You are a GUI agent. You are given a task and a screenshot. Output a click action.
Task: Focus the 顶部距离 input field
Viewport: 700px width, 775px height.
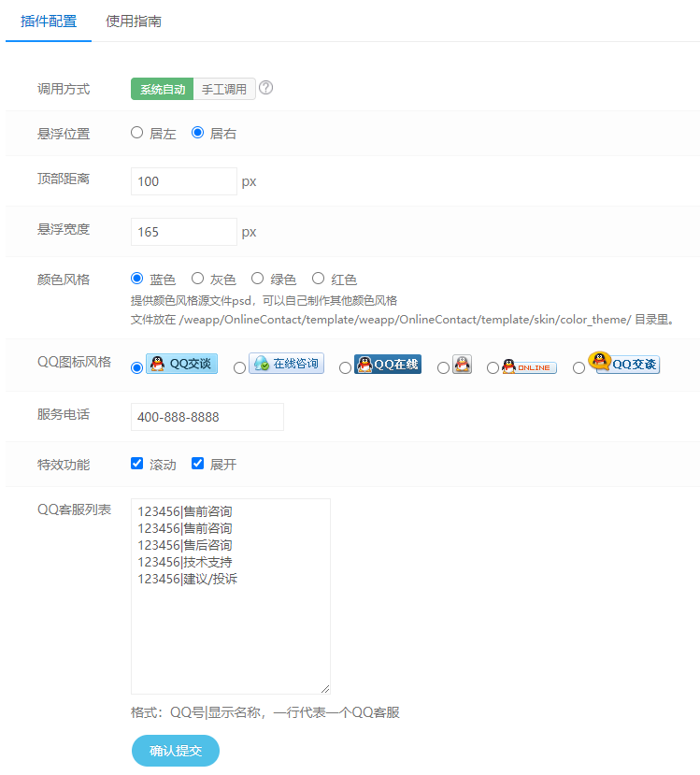[x=184, y=181]
